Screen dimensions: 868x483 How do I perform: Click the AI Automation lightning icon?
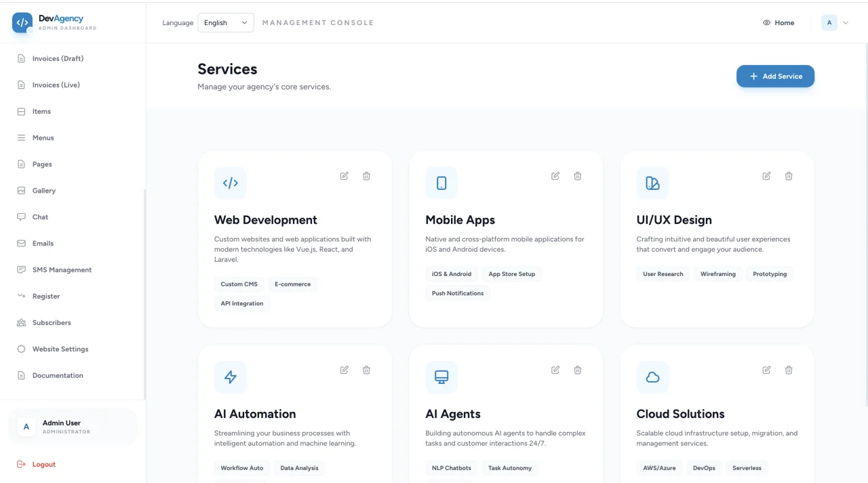(231, 377)
